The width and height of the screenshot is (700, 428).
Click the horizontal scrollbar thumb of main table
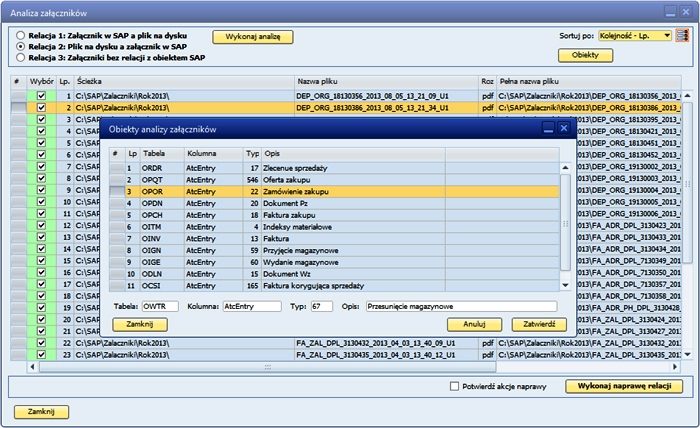point(267,367)
